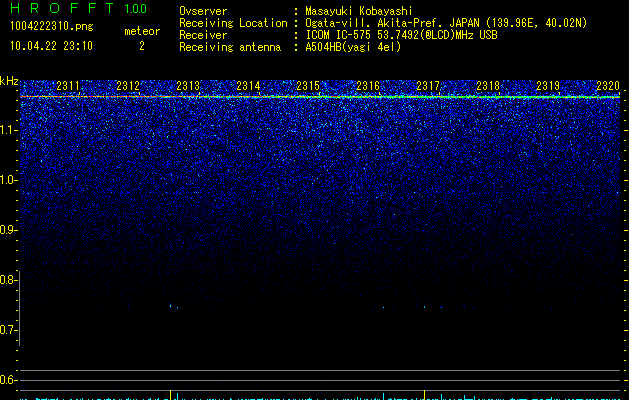The height and width of the screenshot is (400, 629).
Task: Select receiver text ICOM IC-575 53.7492 MHz USB
Action: 401,35
